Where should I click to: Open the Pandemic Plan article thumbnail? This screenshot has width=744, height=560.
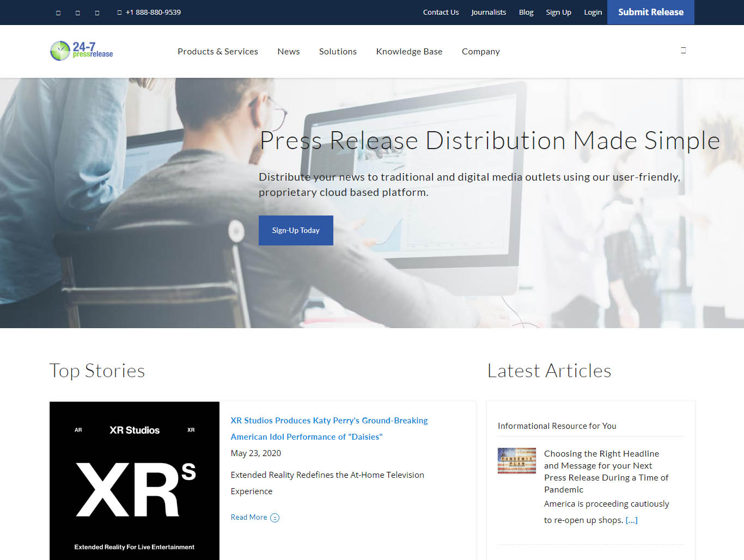[516, 460]
